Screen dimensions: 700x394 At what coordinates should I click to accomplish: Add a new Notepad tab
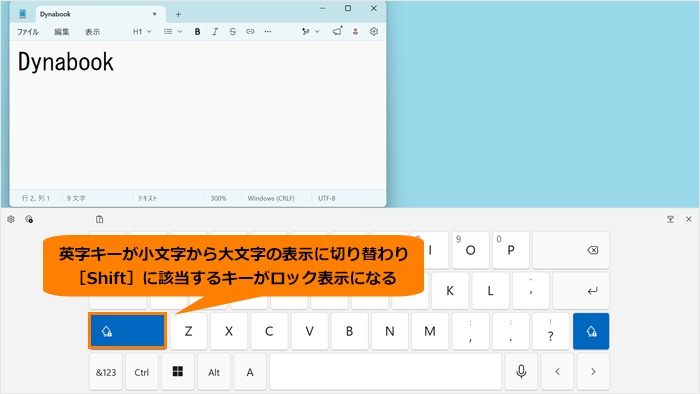pos(178,14)
